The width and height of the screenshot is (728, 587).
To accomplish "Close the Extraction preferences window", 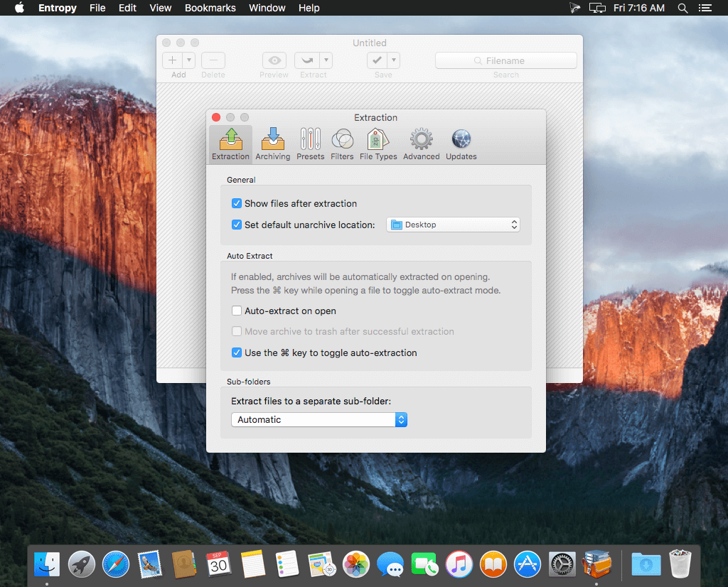I will (216, 117).
